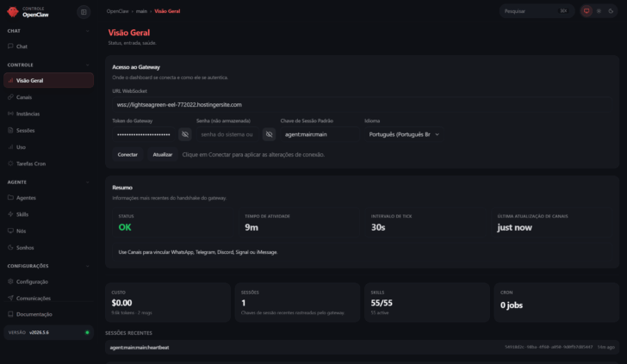Open the CRON 0 jobs card

pos(556,302)
